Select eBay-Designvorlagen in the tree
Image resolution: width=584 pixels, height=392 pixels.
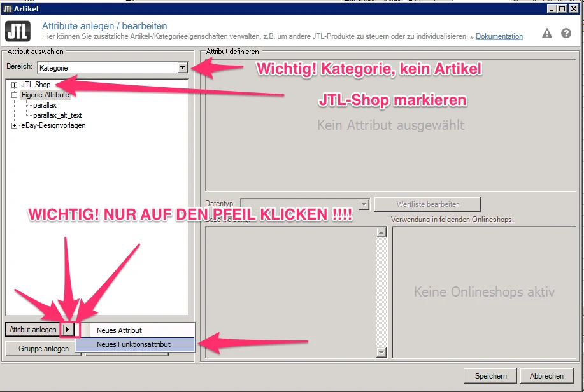click(53, 125)
